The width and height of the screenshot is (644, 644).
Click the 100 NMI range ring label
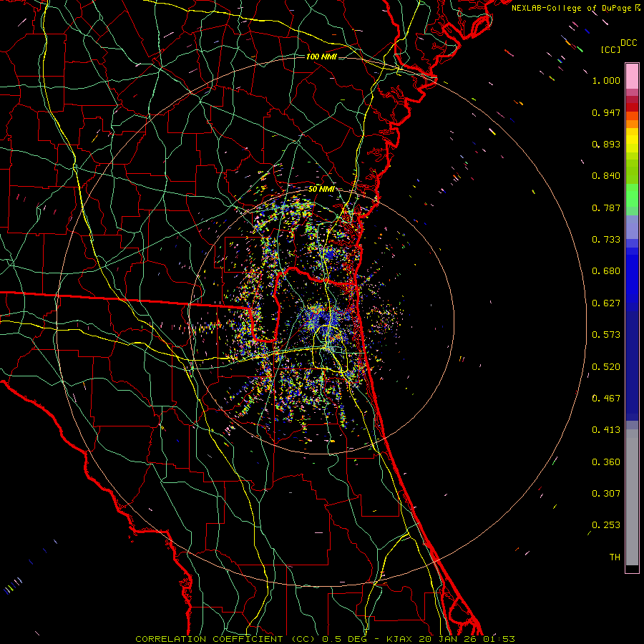click(x=321, y=57)
